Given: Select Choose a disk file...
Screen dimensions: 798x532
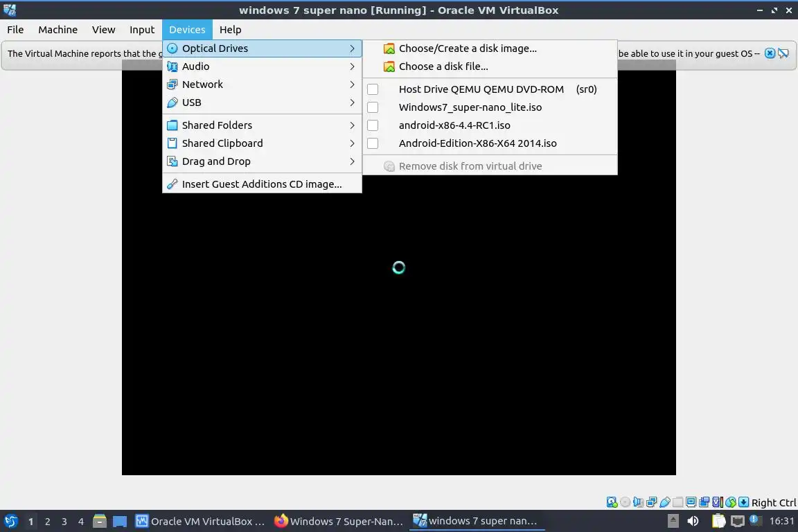Looking at the screenshot, I should coord(490,66).
